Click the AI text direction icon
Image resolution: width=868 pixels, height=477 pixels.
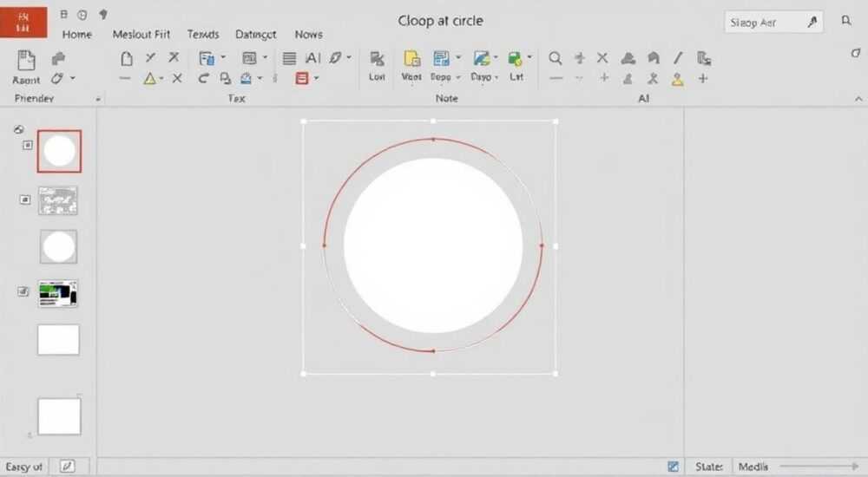click(x=312, y=58)
